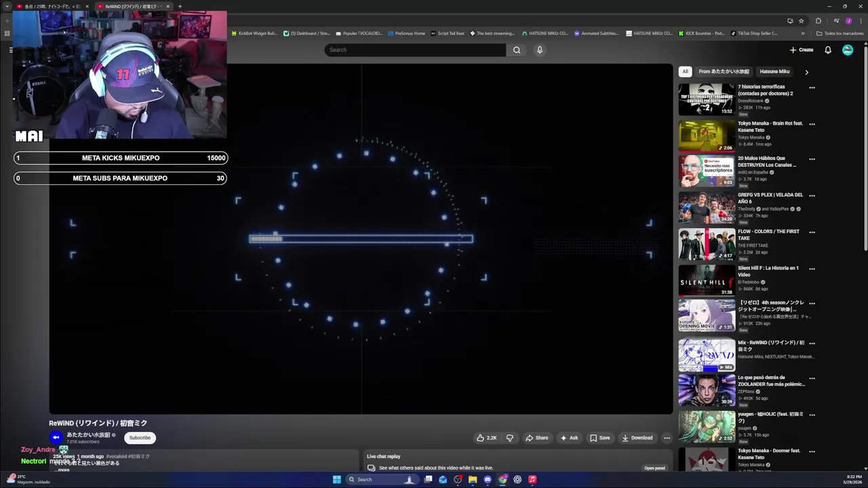Open 7 historias terroríficas video thumbnail
The height and width of the screenshot is (488, 868).
click(x=707, y=100)
